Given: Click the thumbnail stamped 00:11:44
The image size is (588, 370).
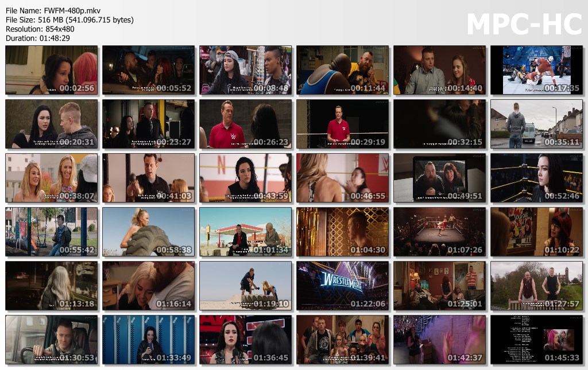Looking at the screenshot, I should tap(343, 70).
